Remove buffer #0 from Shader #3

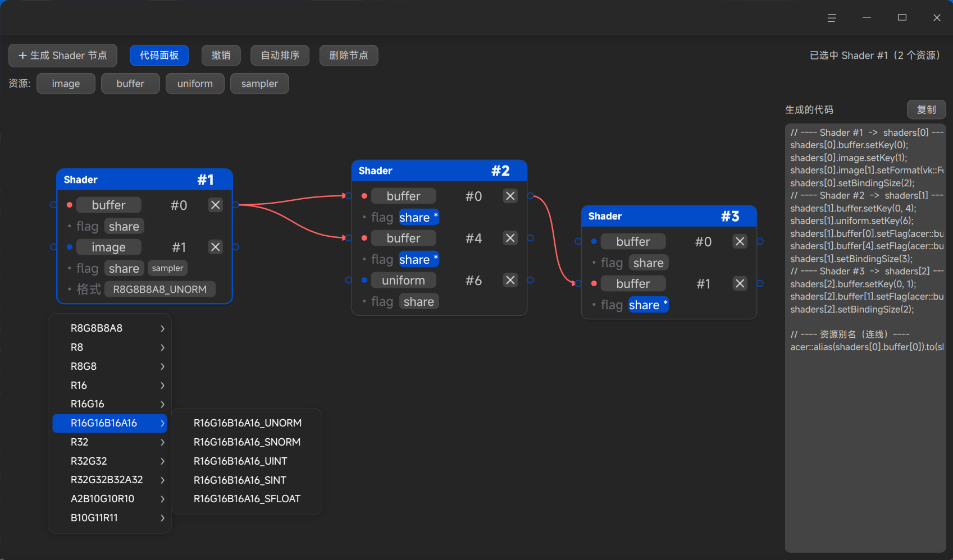(740, 241)
